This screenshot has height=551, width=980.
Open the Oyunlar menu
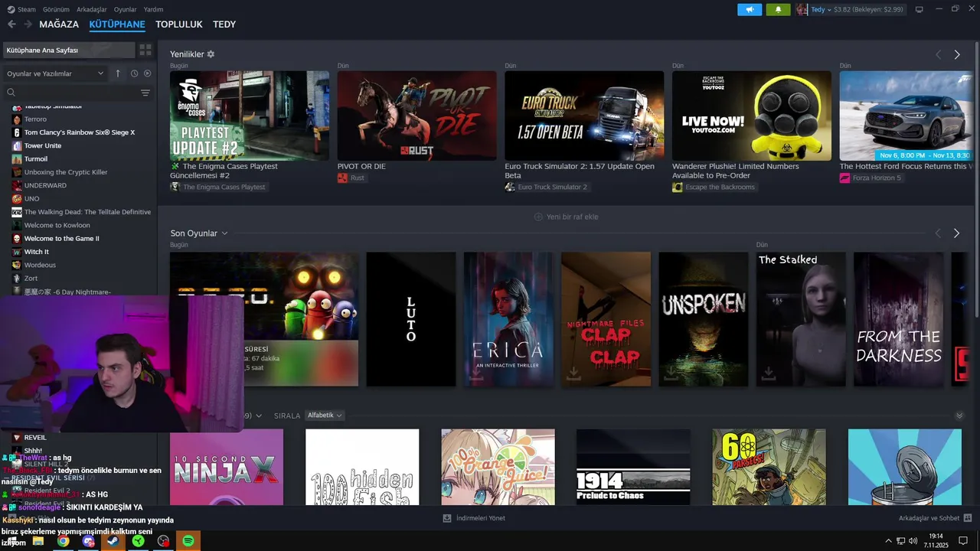coord(126,9)
